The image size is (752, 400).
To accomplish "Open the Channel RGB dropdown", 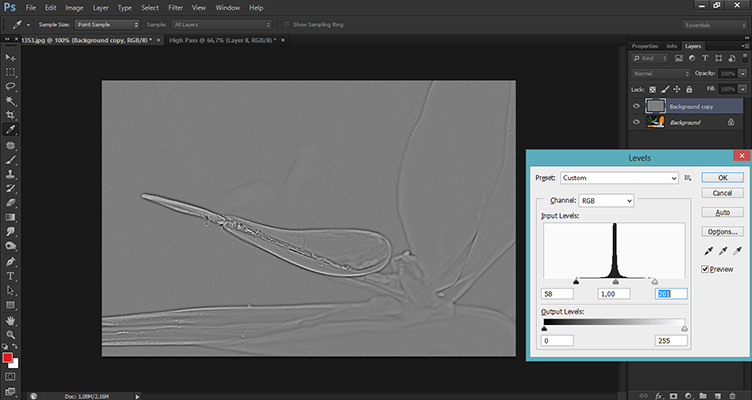I will [607, 201].
